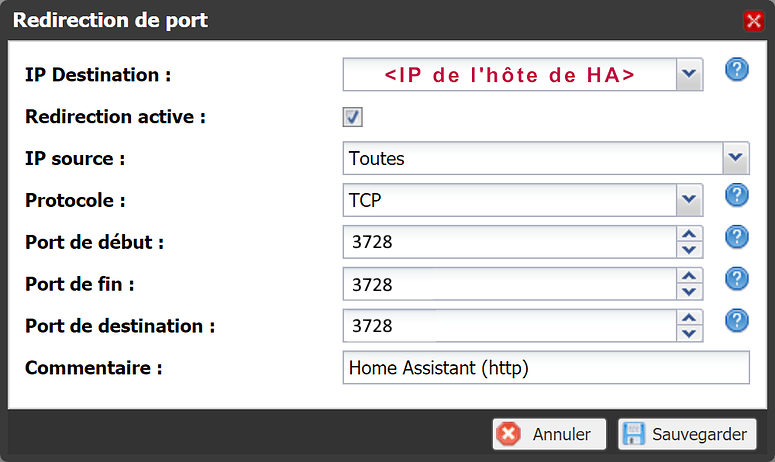This screenshot has width=775, height=462.
Task: Raise the Port de destination value
Action: click(x=689, y=319)
